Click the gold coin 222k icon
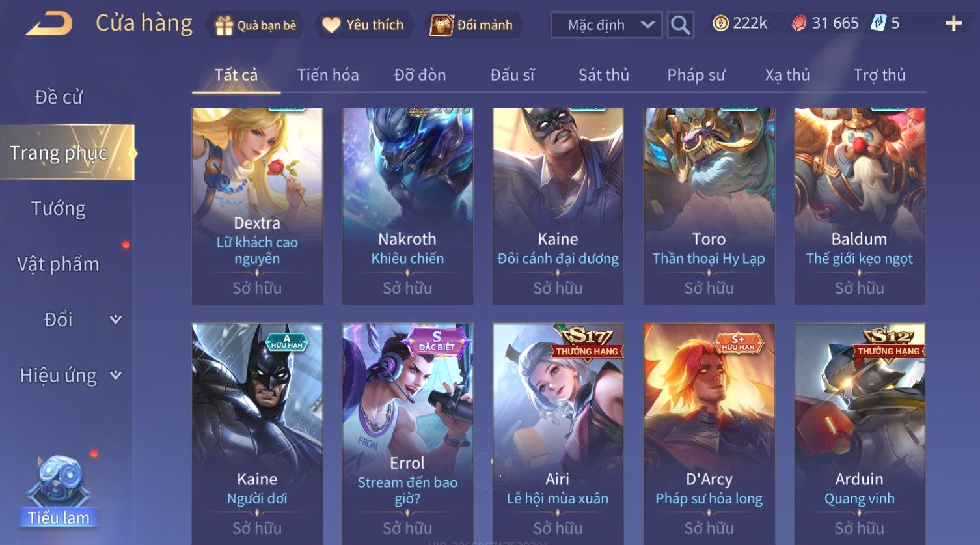 pos(720,23)
